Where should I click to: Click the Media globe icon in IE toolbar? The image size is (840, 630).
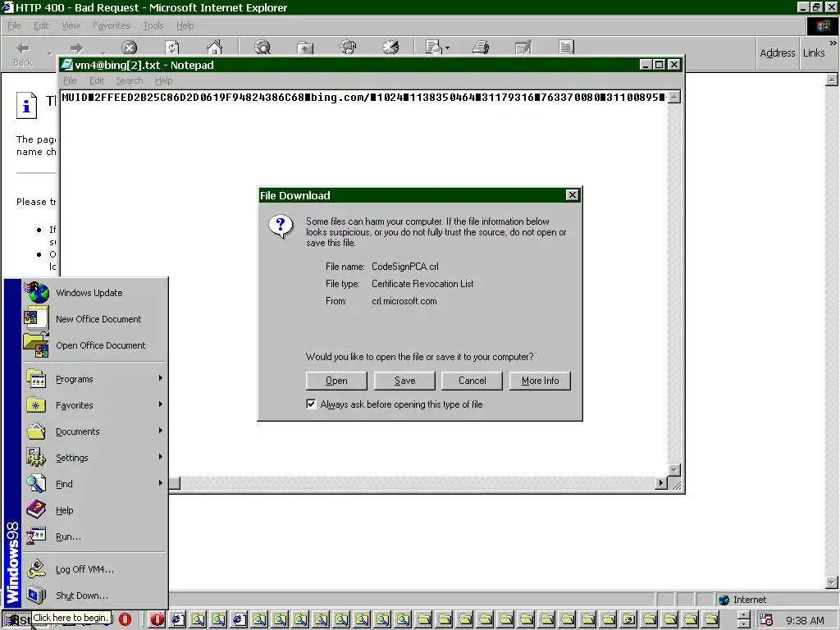click(348, 48)
